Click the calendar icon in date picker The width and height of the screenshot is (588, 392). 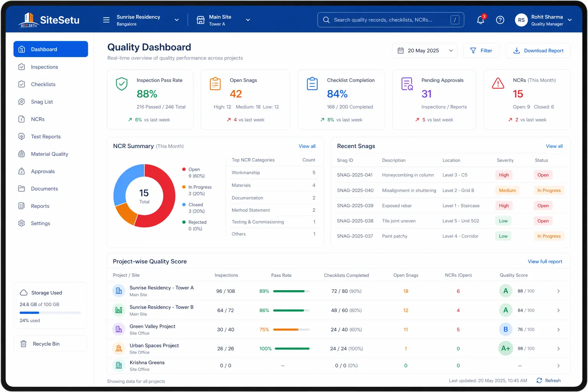tap(401, 51)
